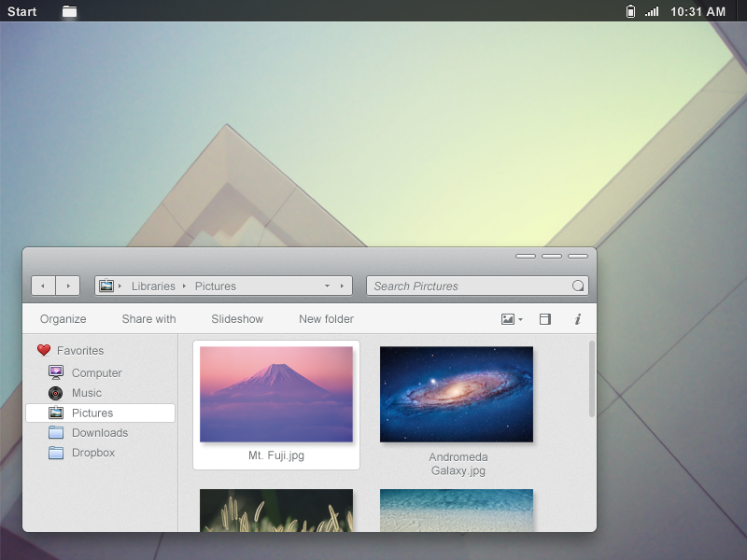Click the Favorites heart icon

[x=44, y=351]
